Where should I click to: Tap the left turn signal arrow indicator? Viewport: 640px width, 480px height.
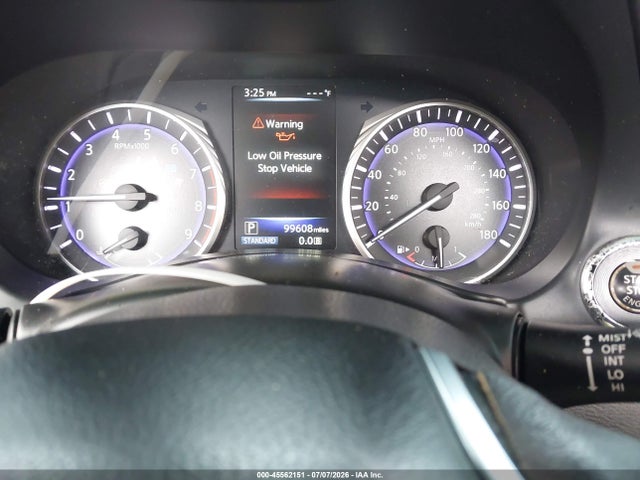click(201, 107)
